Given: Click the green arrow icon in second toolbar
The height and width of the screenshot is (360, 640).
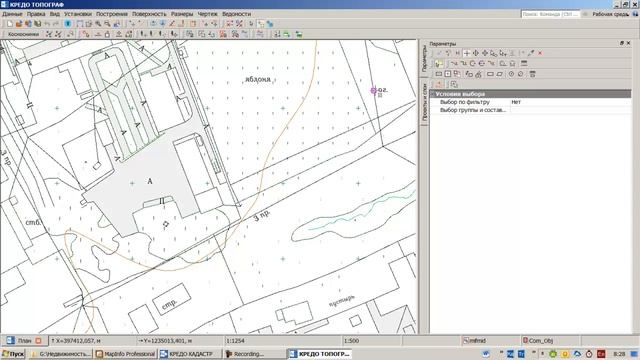Looking at the screenshot, I should pyautogui.click(x=287, y=34).
